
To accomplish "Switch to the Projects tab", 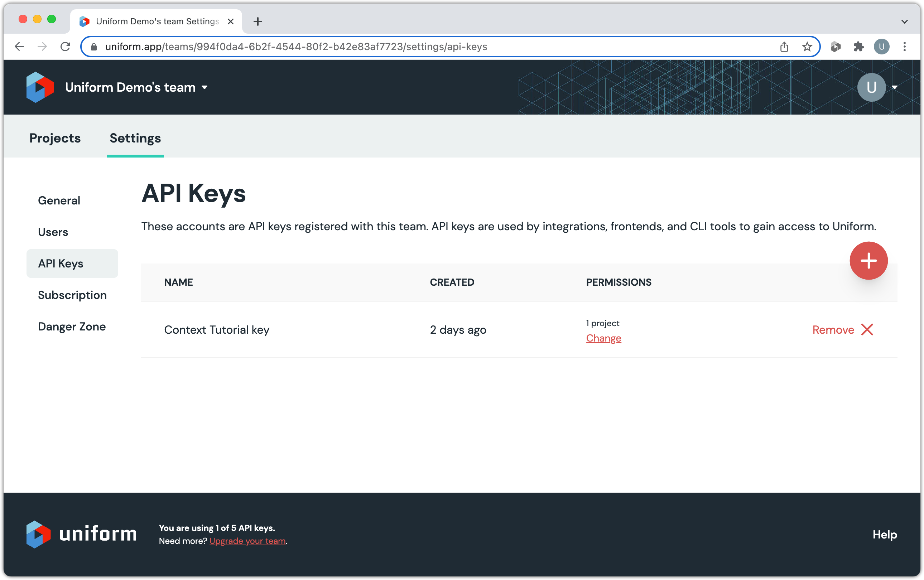I will [55, 138].
